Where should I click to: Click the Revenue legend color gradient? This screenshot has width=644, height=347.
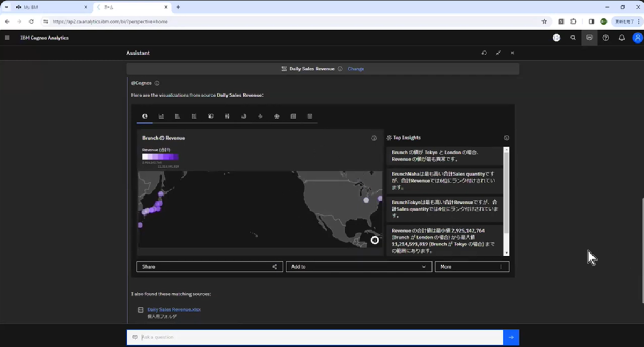pos(160,156)
